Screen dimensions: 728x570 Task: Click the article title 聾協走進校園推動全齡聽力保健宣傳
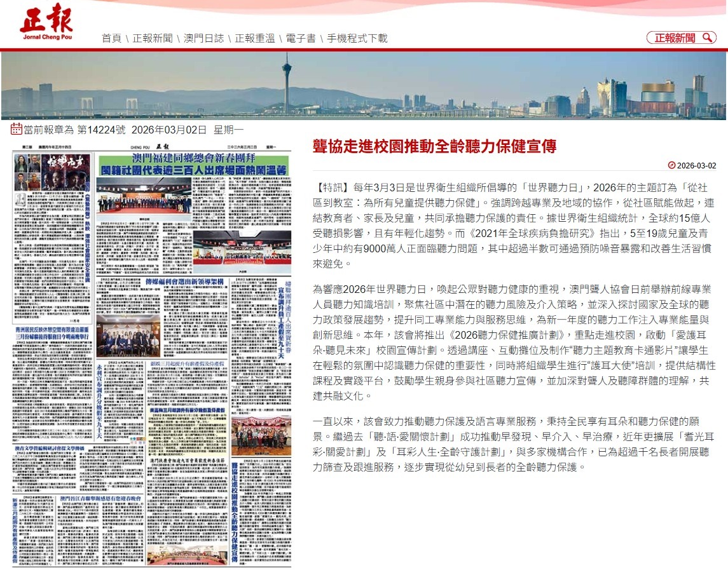[434, 146]
